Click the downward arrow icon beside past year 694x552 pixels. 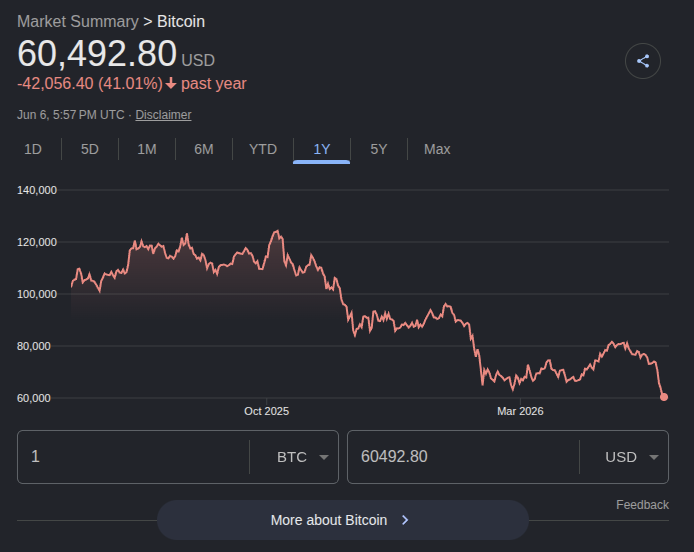click(171, 84)
